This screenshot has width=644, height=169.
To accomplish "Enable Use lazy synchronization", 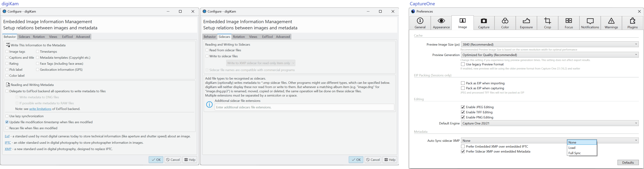I will coord(7,116).
